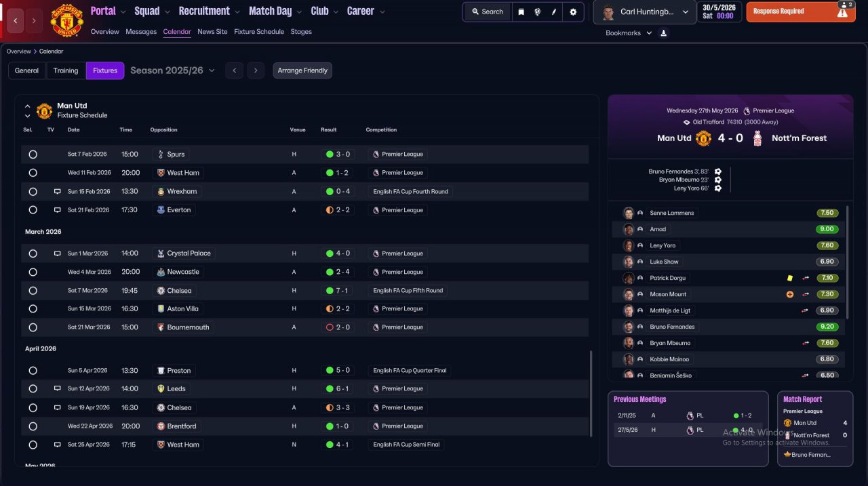Click the 30/5/2026 date and time display

point(719,12)
